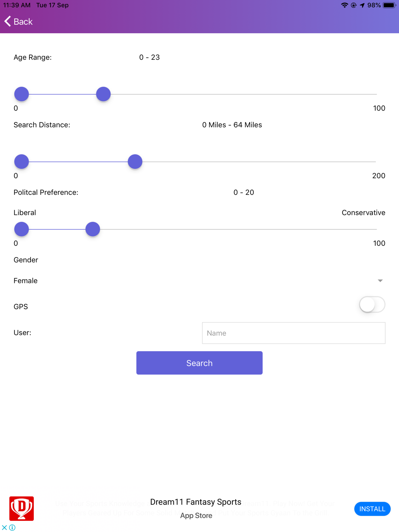The height and width of the screenshot is (532, 399).
Task: Click the right Search Distance slider handle
Action: tap(135, 162)
